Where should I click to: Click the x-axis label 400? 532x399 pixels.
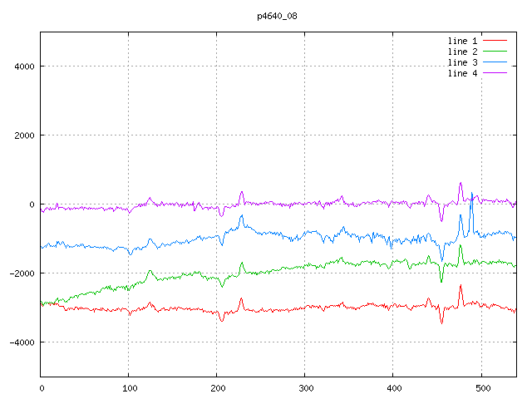tap(394, 388)
